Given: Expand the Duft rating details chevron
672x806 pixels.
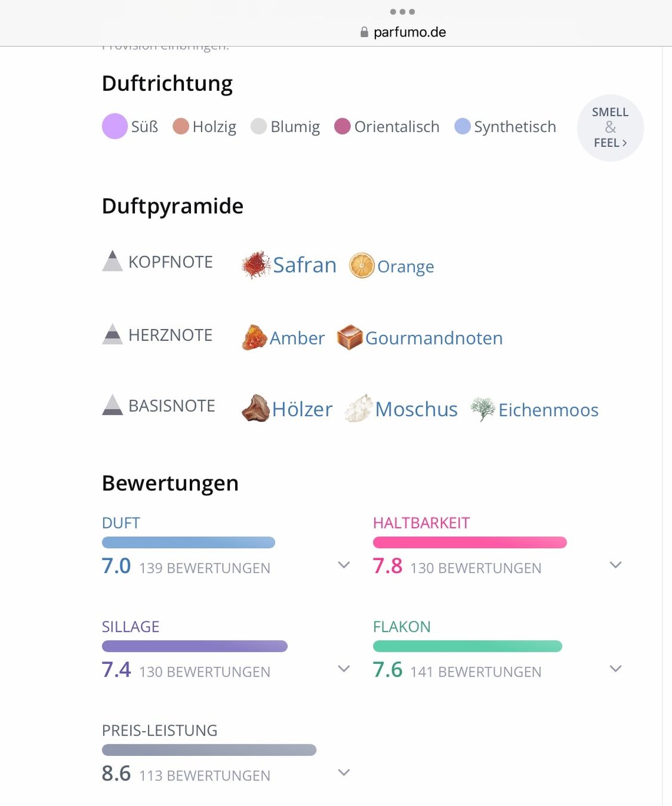Looking at the screenshot, I should 344,565.
